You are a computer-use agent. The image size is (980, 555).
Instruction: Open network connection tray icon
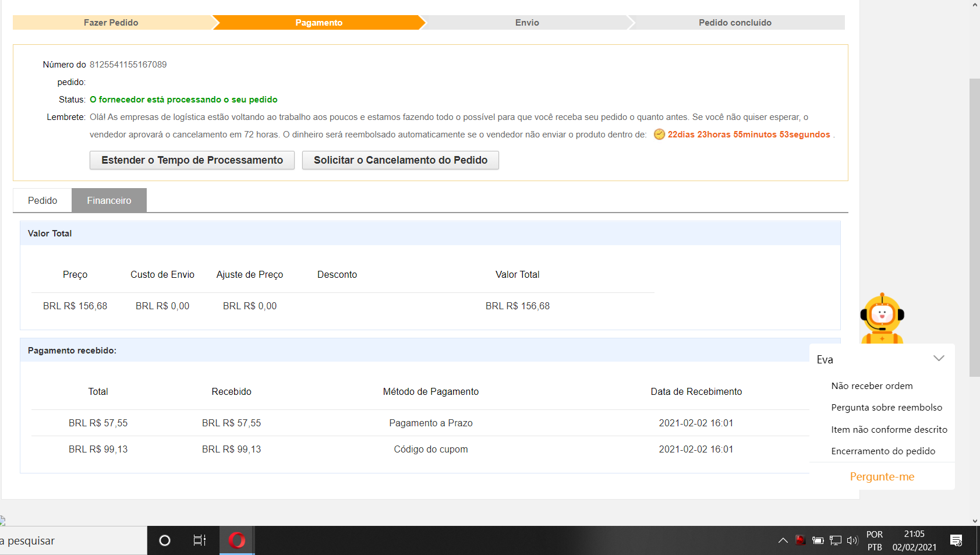[x=836, y=540]
